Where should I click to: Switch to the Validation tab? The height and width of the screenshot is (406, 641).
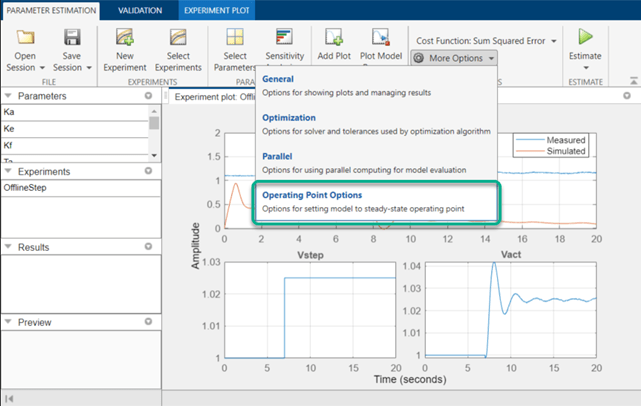tap(140, 11)
